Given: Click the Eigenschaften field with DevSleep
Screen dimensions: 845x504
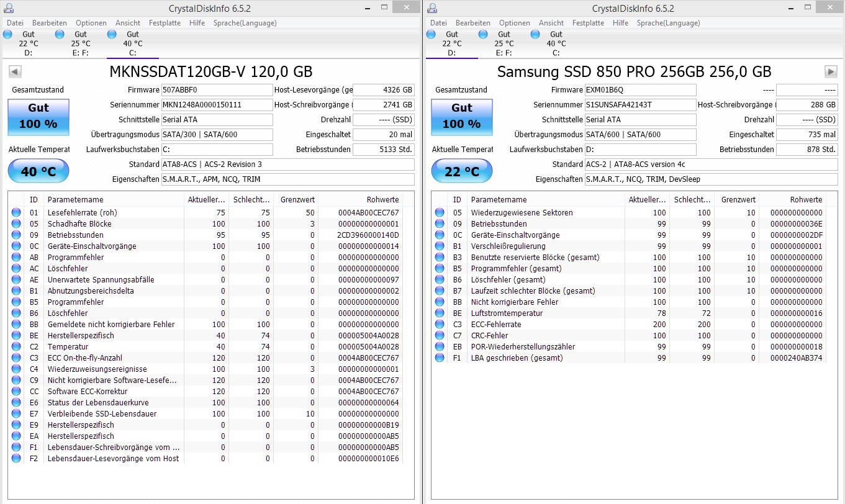Looking at the screenshot, I should coord(711,179).
